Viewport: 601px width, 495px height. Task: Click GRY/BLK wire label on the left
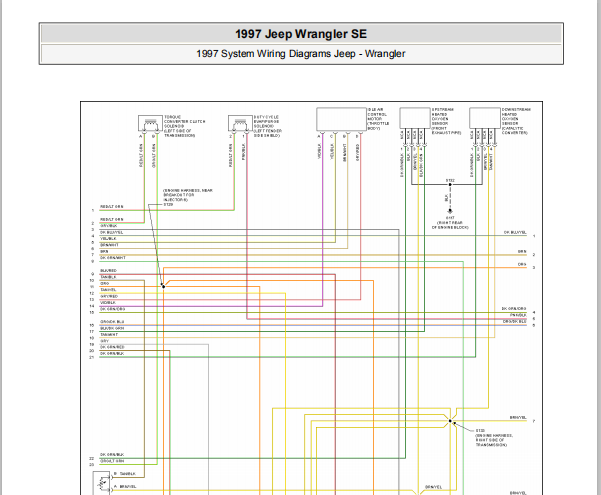[108, 226]
